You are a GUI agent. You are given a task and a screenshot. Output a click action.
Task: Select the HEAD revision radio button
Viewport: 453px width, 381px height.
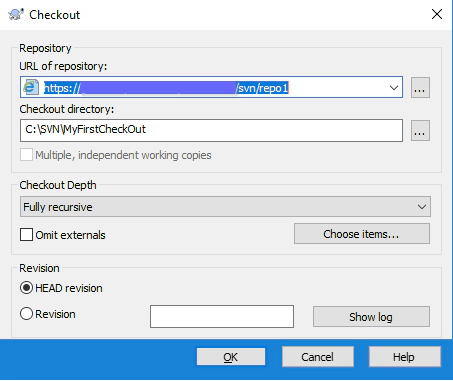[x=26, y=288]
